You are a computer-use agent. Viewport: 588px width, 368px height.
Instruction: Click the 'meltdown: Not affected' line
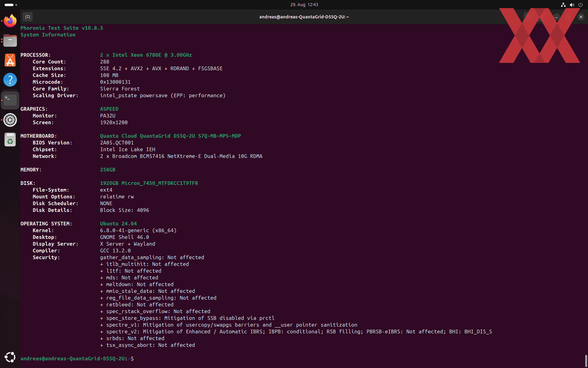[x=137, y=284]
